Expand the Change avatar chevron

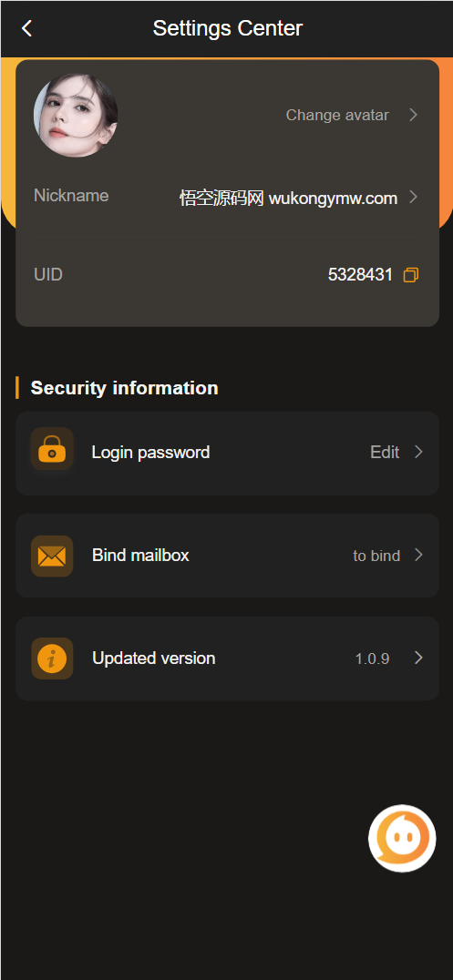413,115
